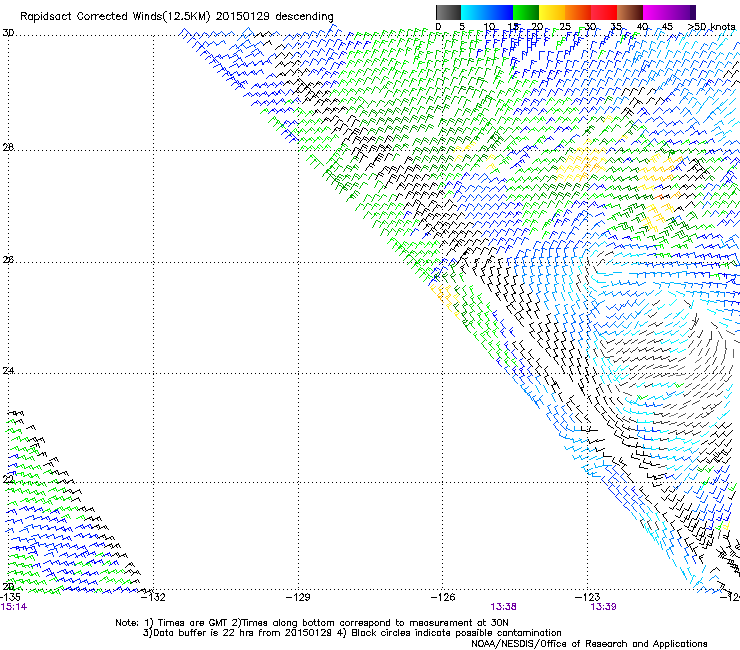Click the orange 25-30 knots color bar segment

pyautogui.click(x=578, y=12)
